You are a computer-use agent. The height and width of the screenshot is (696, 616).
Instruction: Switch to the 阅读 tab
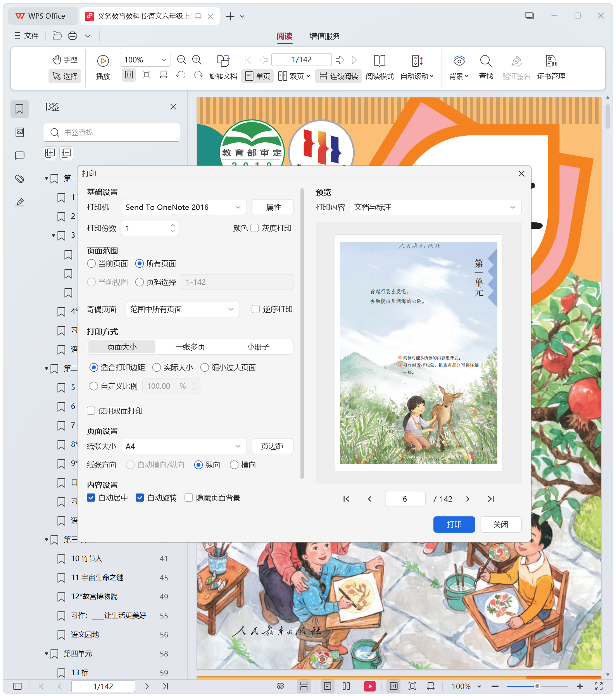point(285,36)
